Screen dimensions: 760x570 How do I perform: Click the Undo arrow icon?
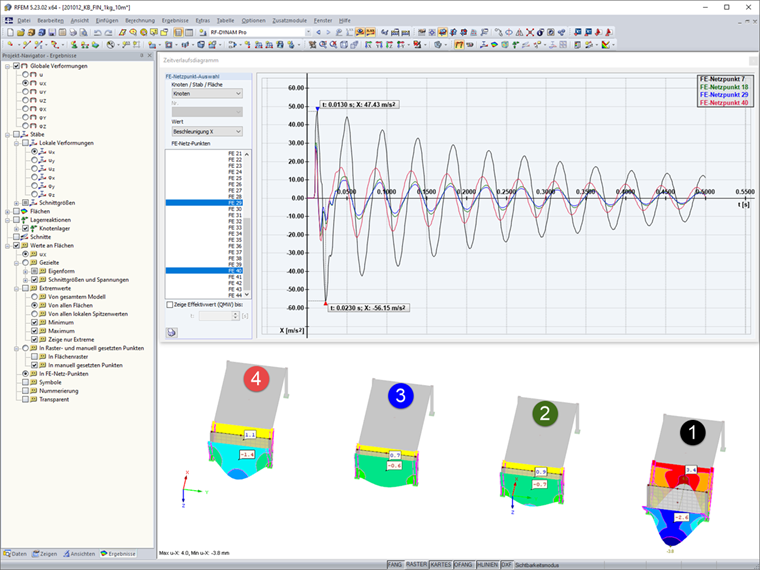(x=97, y=32)
